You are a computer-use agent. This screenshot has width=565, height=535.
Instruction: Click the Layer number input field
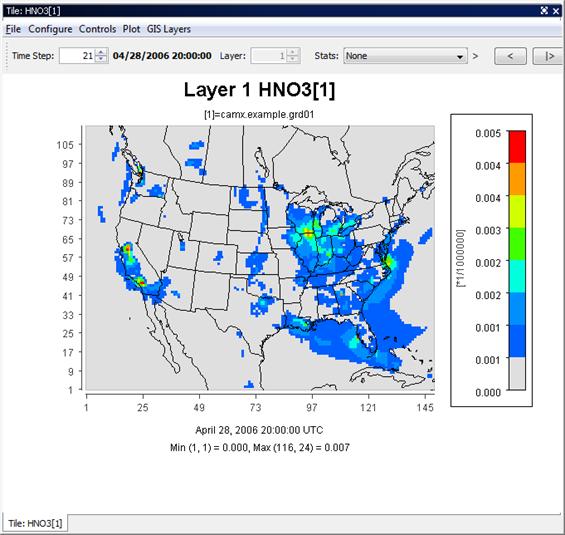click(269, 56)
